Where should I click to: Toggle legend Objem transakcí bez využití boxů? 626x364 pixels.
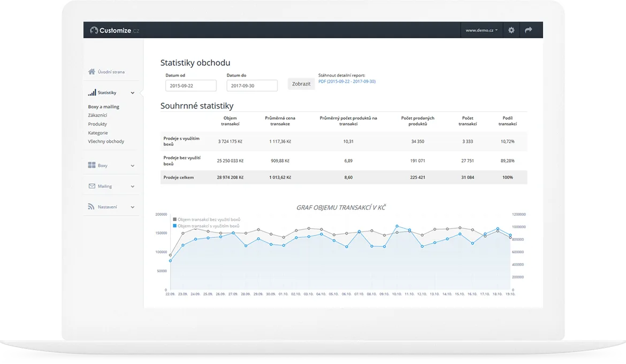point(207,219)
